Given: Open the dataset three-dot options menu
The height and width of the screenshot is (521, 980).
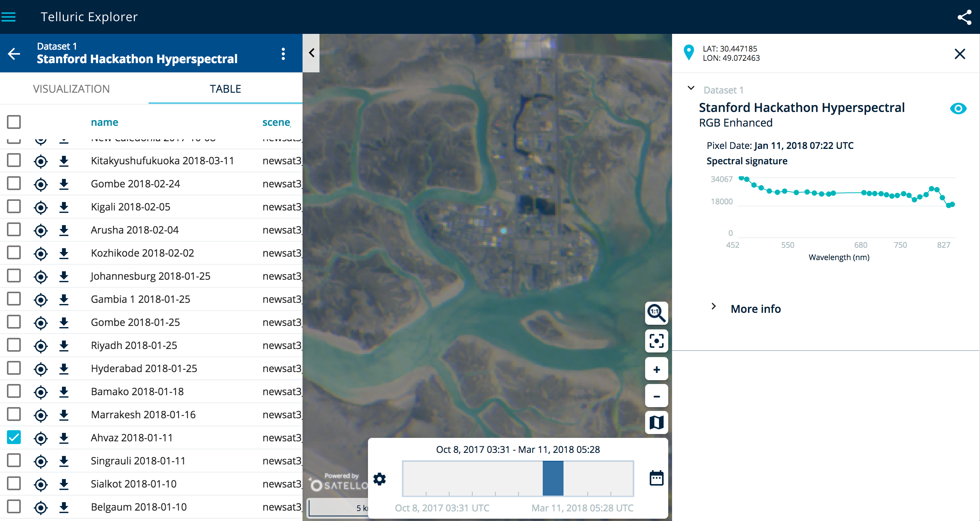Looking at the screenshot, I should pos(283,54).
